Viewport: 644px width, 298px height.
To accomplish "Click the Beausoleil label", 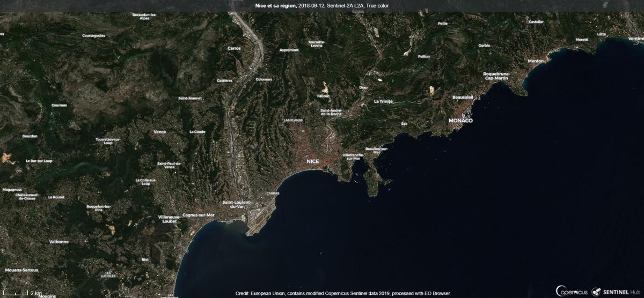I will click(463, 97).
